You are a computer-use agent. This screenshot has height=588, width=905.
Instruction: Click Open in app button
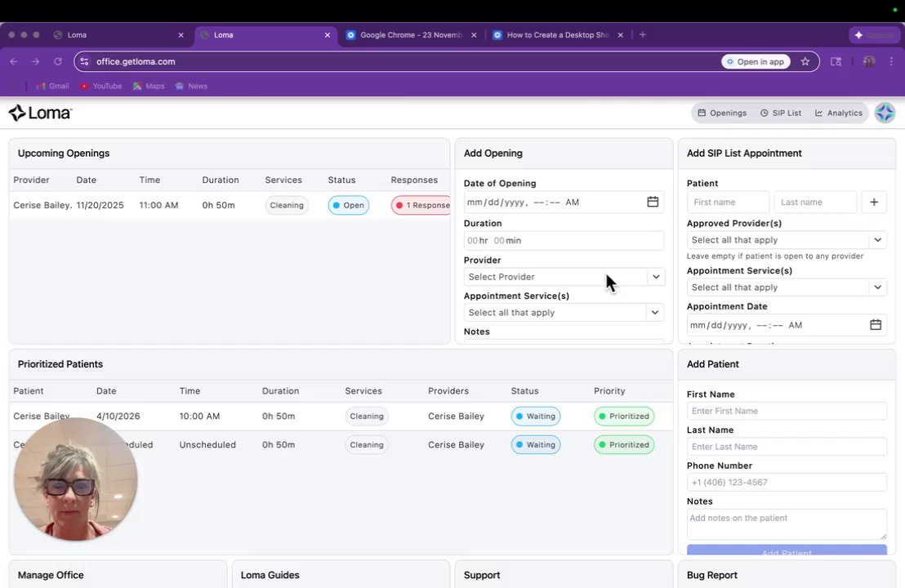point(756,62)
